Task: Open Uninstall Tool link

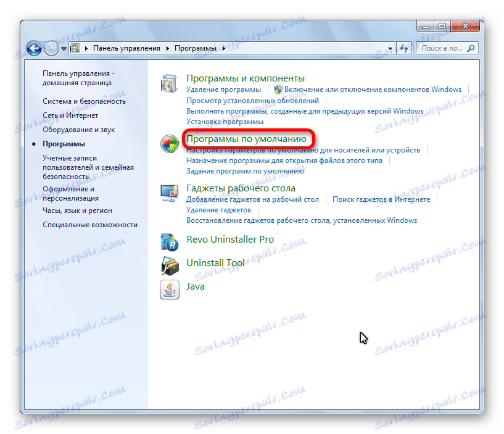Action: (x=215, y=263)
